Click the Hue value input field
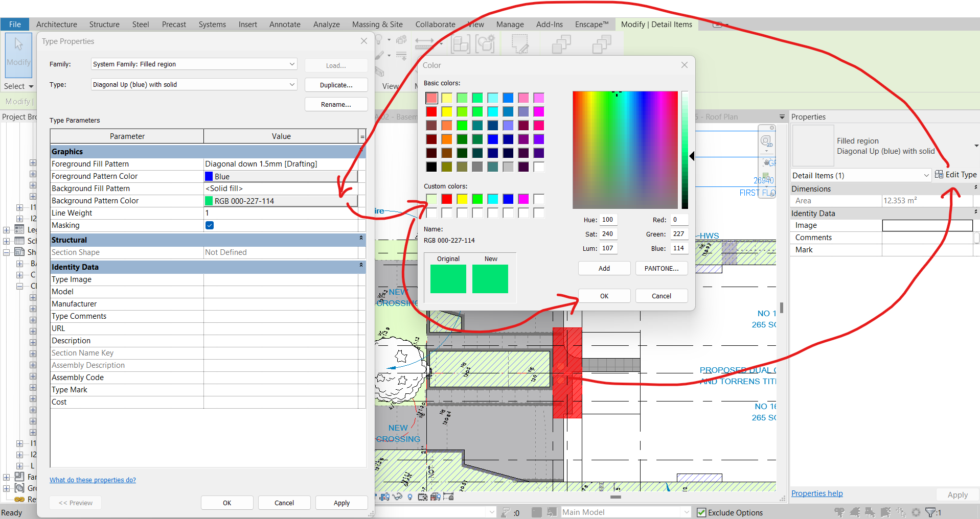980x519 pixels. pos(608,220)
